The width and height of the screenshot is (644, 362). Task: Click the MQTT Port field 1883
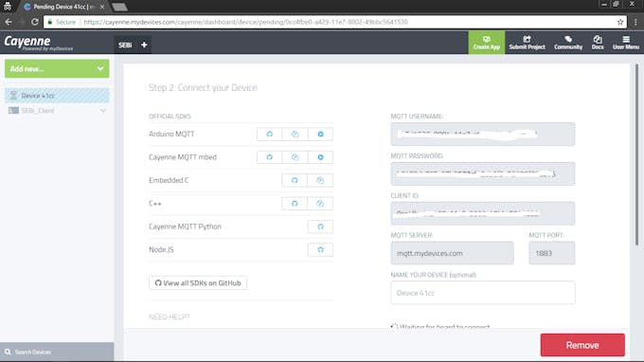pos(552,253)
